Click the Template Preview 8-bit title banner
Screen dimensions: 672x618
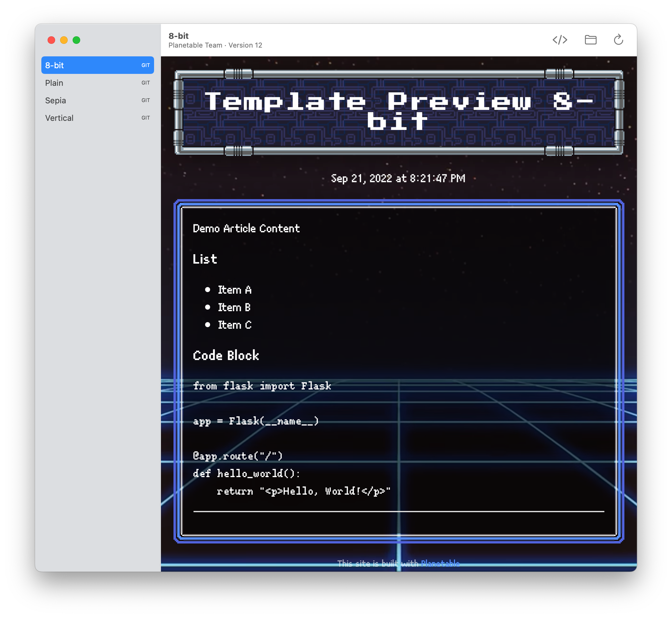pos(399,111)
